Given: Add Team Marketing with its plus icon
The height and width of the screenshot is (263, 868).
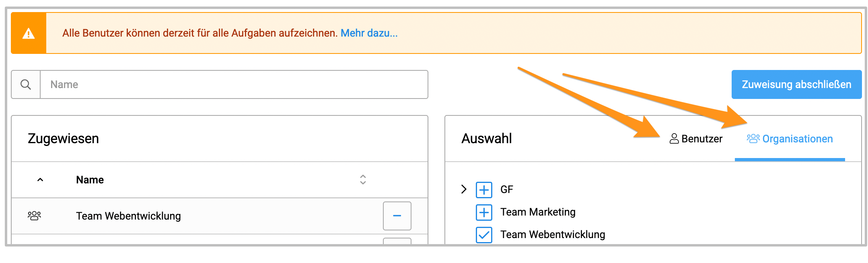Looking at the screenshot, I should point(484,212).
